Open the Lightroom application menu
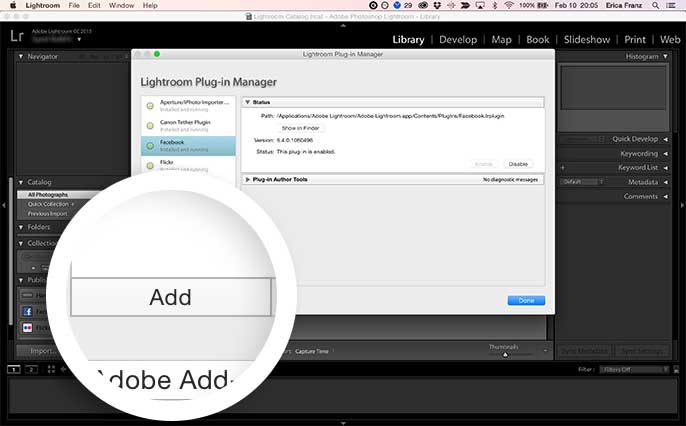Screen dimensions: 686x426 [x=42, y=5]
